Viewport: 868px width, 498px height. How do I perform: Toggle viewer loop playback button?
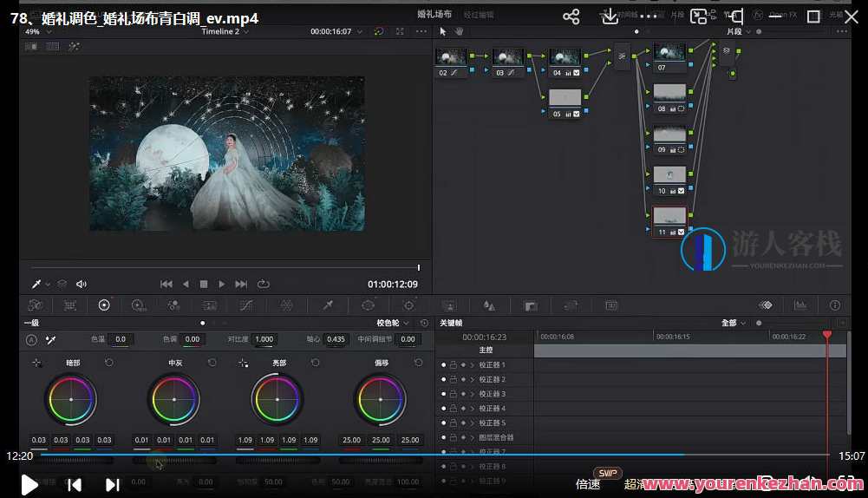point(263,284)
